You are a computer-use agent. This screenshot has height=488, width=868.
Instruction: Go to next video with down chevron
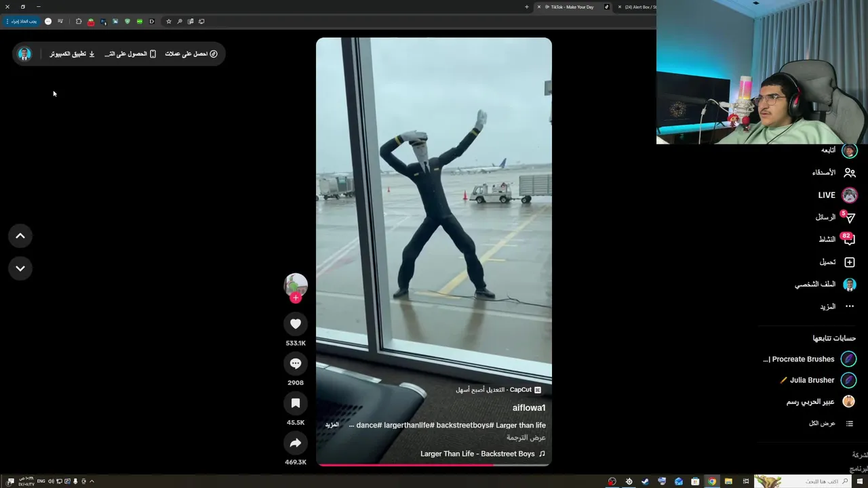pyautogui.click(x=20, y=268)
